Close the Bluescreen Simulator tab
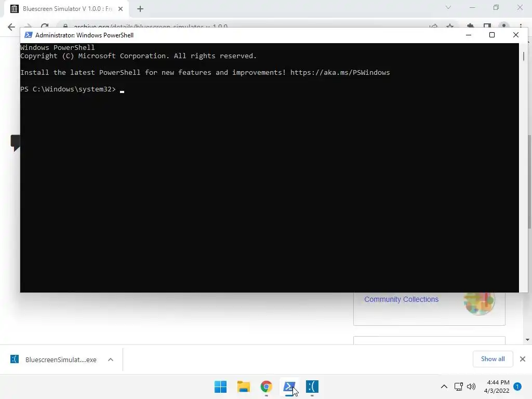Screen dimensions: 532x399 point(121,9)
